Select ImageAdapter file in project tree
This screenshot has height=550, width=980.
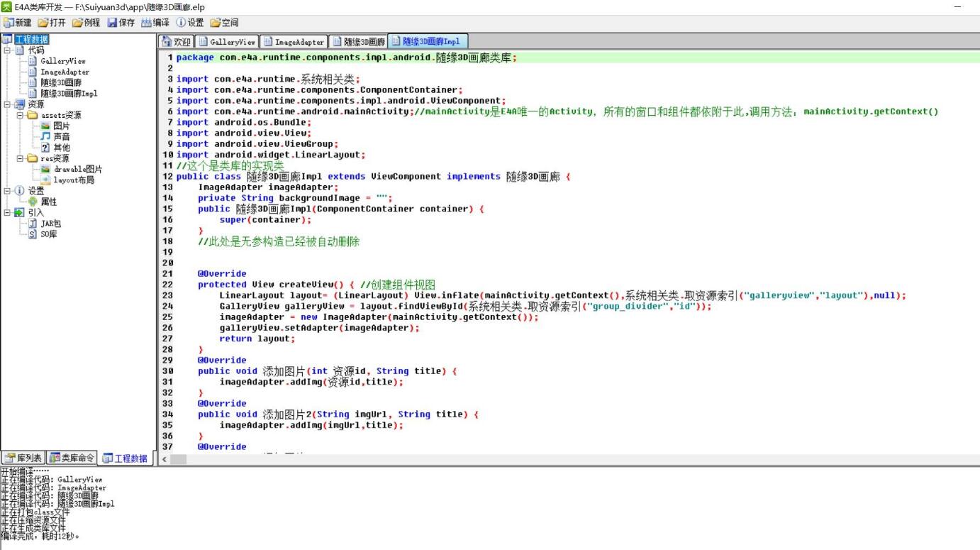pos(65,72)
